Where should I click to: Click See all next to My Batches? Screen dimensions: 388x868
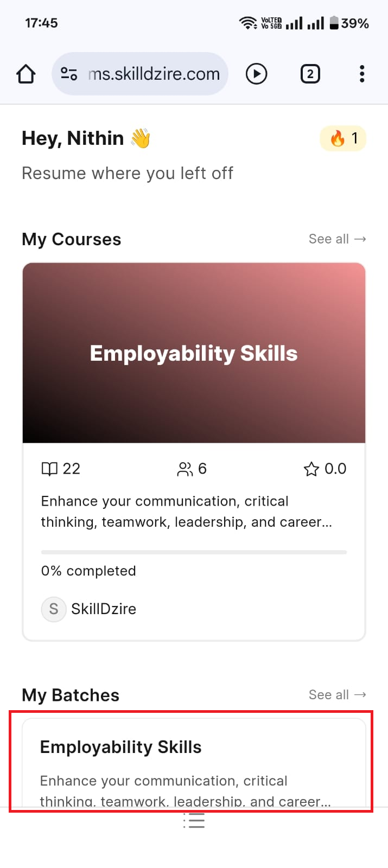[337, 695]
